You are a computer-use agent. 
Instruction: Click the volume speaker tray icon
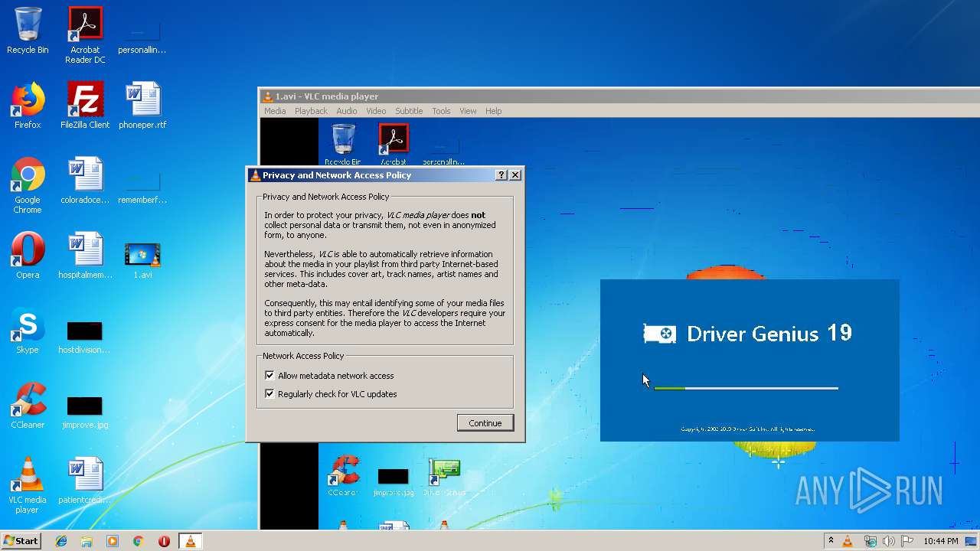(888, 541)
